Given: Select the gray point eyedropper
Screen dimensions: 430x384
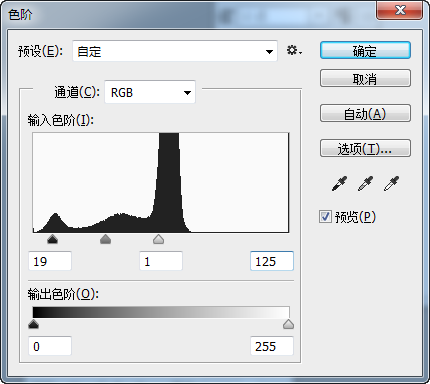Looking at the screenshot, I should coord(365,184).
